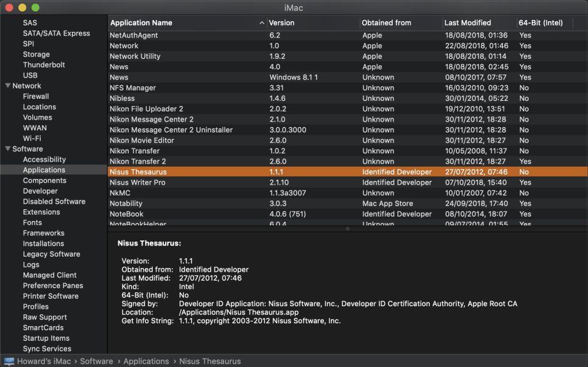Viewport: 588px width, 367px height.
Task: Sort the list by Version column
Action: point(281,23)
